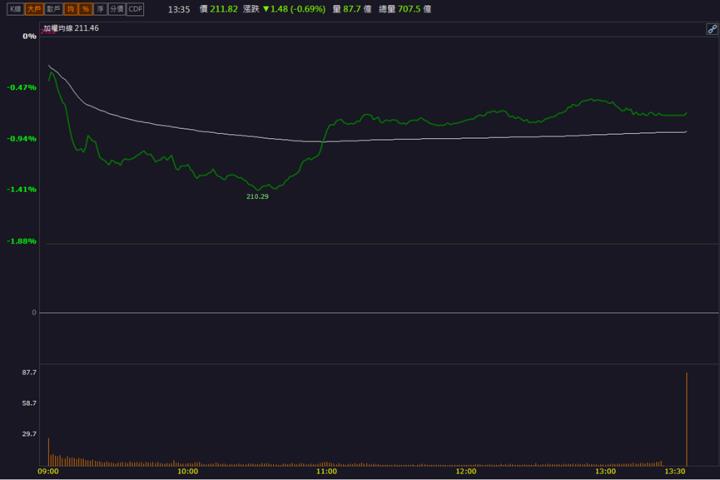Click the -1.88% y-axis label
The height and width of the screenshot is (480, 720).
click(x=21, y=241)
